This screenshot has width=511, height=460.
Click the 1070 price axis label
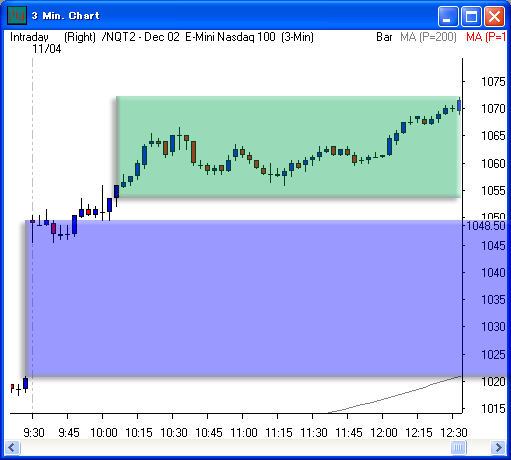[x=493, y=109]
